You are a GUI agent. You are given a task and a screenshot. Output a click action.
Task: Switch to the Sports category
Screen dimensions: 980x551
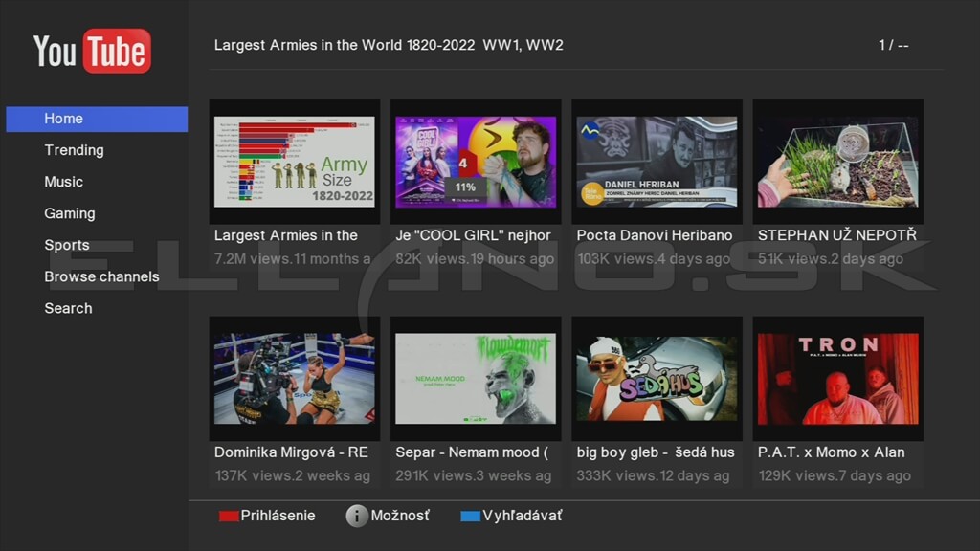pyautogui.click(x=66, y=245)
